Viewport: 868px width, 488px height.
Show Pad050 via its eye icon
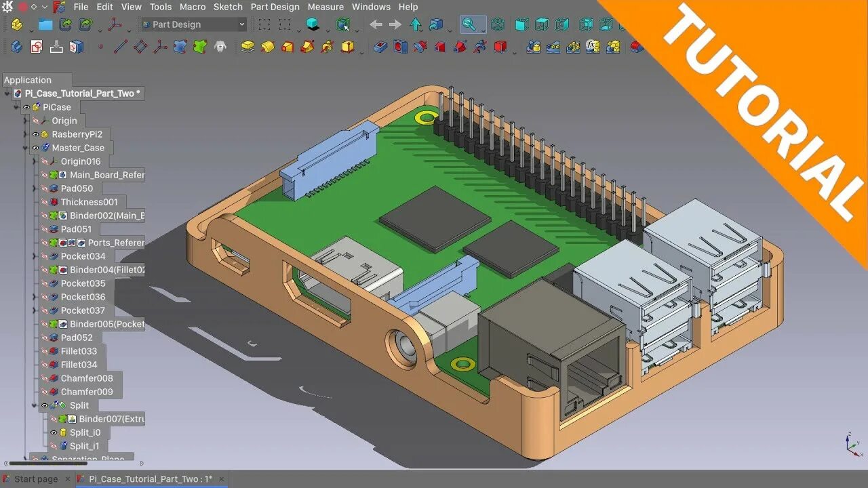point(45,188)
